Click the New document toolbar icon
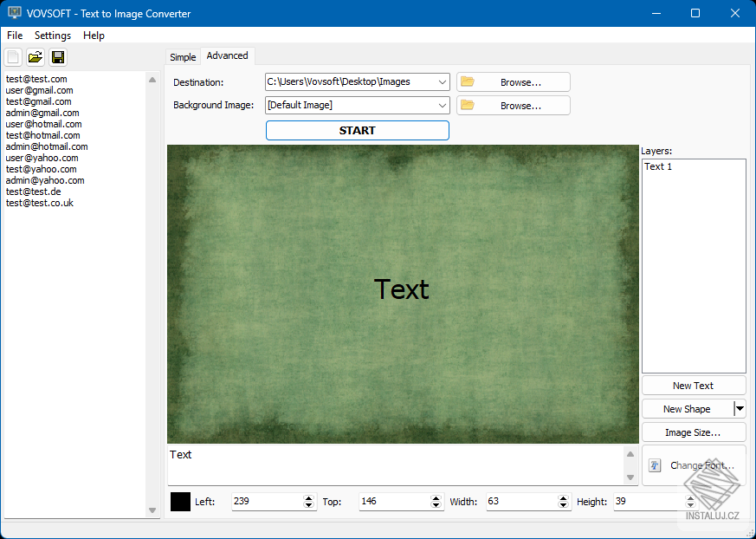Viewport: 756px width, 539px height. point(13,57)
